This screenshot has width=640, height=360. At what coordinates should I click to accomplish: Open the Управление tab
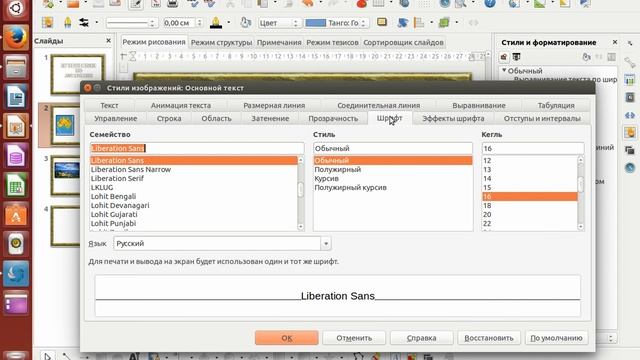(x=116, y=118)
